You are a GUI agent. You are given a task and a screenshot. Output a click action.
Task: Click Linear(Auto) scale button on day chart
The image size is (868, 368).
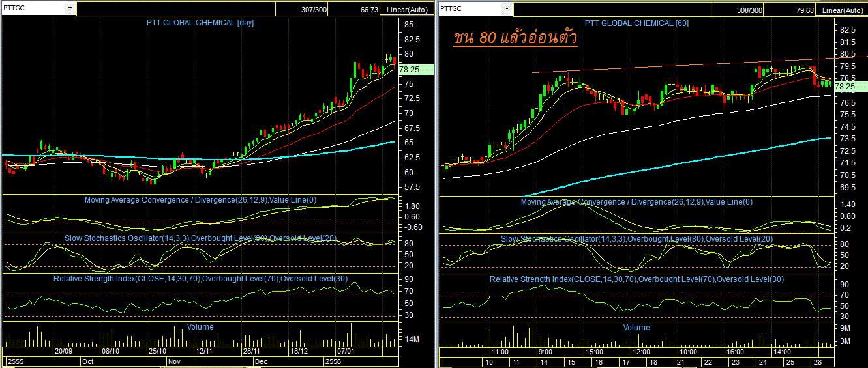[x=408, y=10]
